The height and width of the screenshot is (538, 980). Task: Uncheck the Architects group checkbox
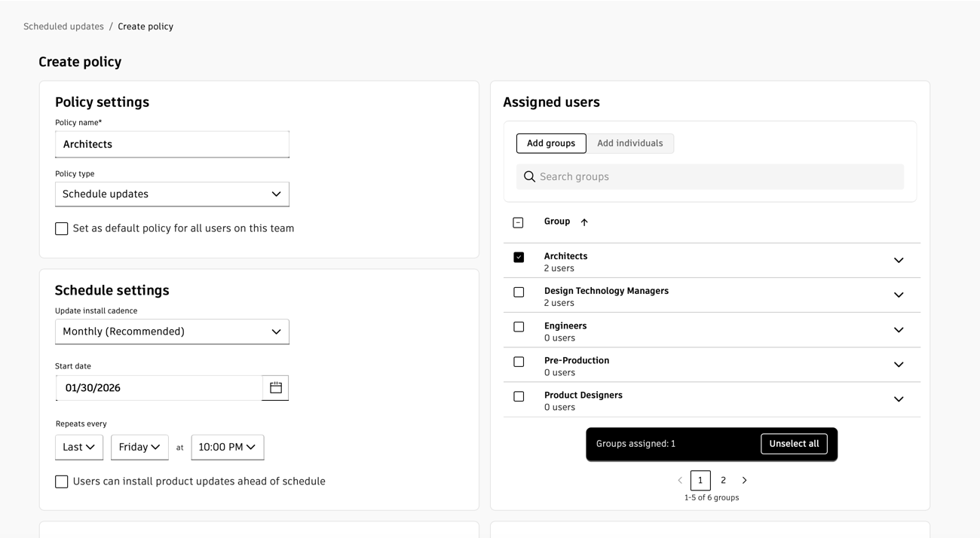pos(519,258)
